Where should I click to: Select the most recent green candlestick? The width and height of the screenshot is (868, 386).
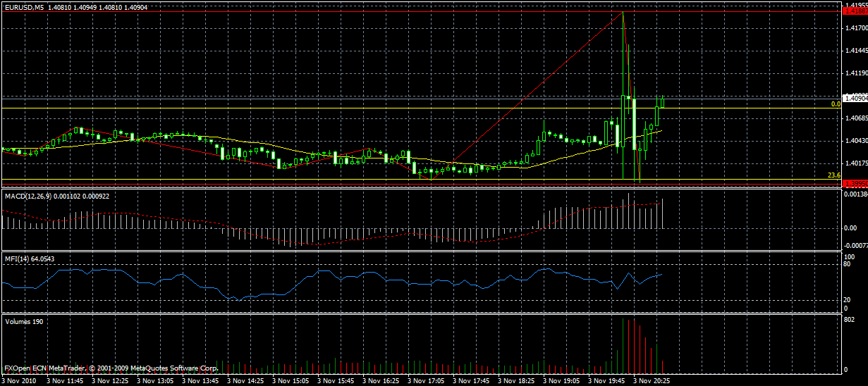pos(662,102)
